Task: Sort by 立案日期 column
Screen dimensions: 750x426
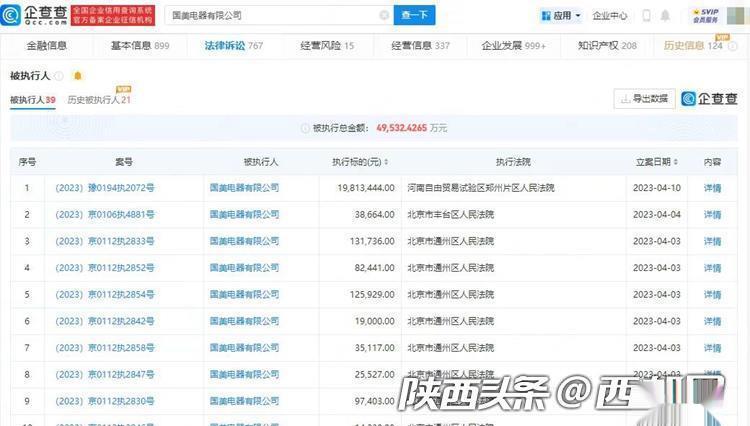Action: point(657,162)
